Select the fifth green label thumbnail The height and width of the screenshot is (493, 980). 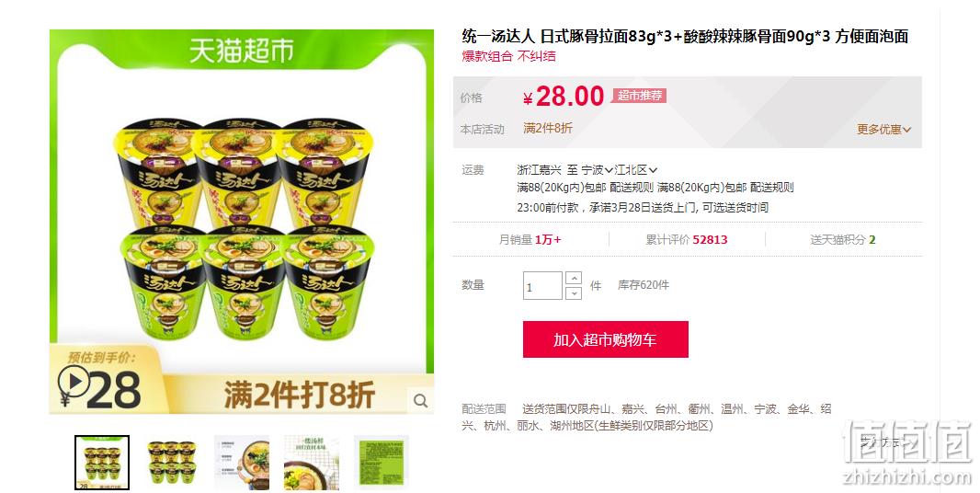point(382,463)
